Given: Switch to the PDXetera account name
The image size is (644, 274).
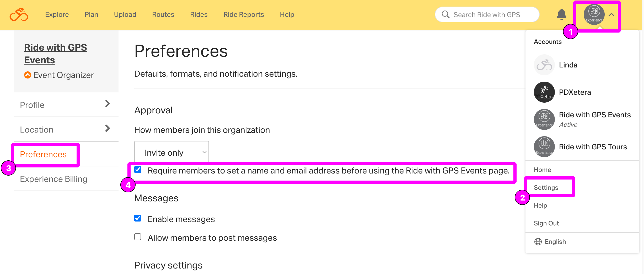Looking at the screenshot, I should [x=575, y=92].
